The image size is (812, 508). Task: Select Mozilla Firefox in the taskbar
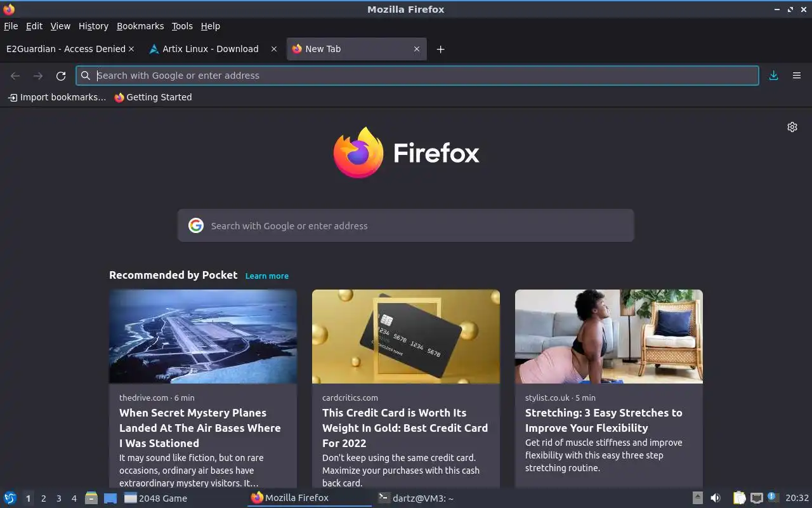coord(310,498)
